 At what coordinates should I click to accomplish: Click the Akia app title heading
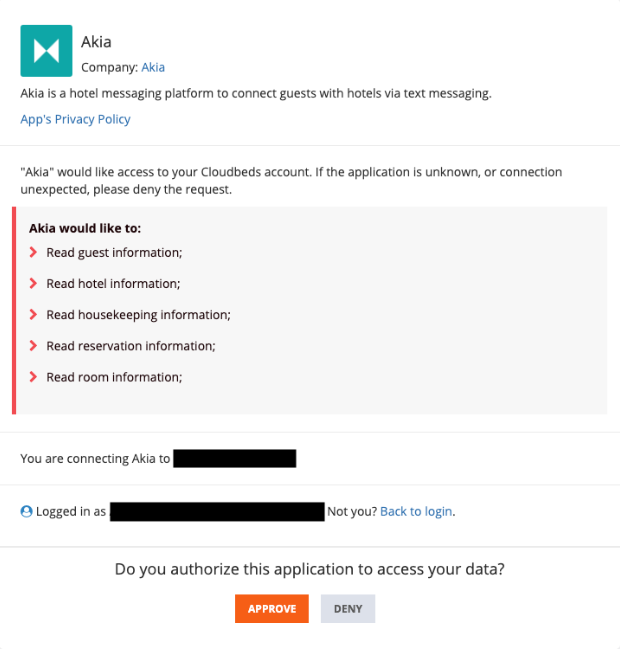96,42
